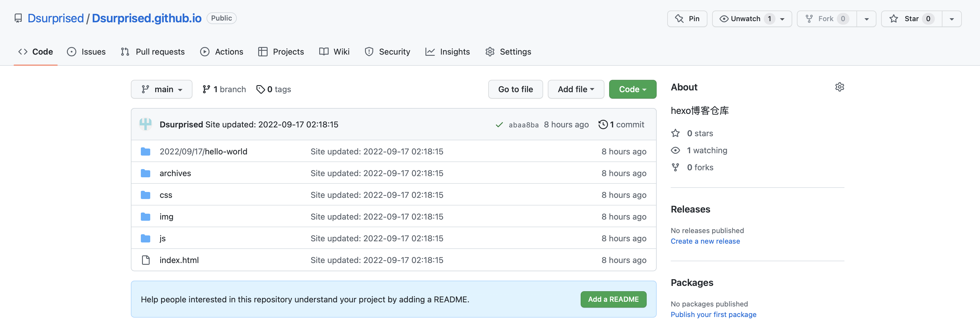Expand the main branch dropdown
This screenshot has width=980, height=327.
(x=162, y=90)
